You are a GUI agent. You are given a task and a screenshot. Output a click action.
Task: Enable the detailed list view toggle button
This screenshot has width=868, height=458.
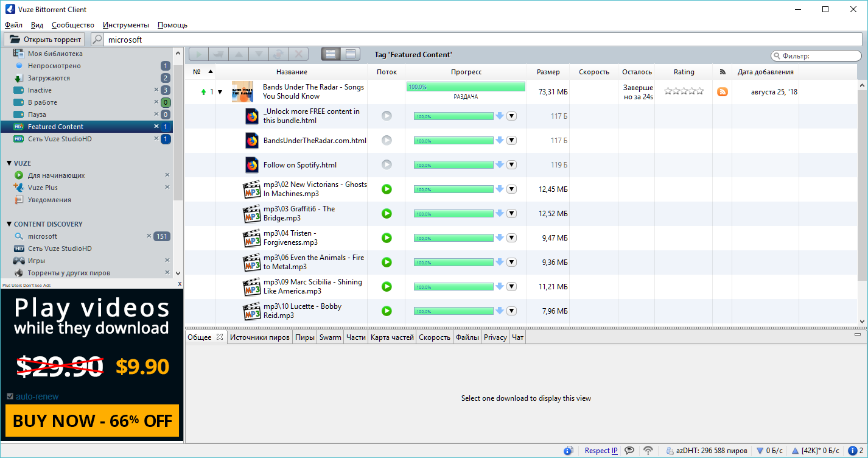click(x=331, y=54)
